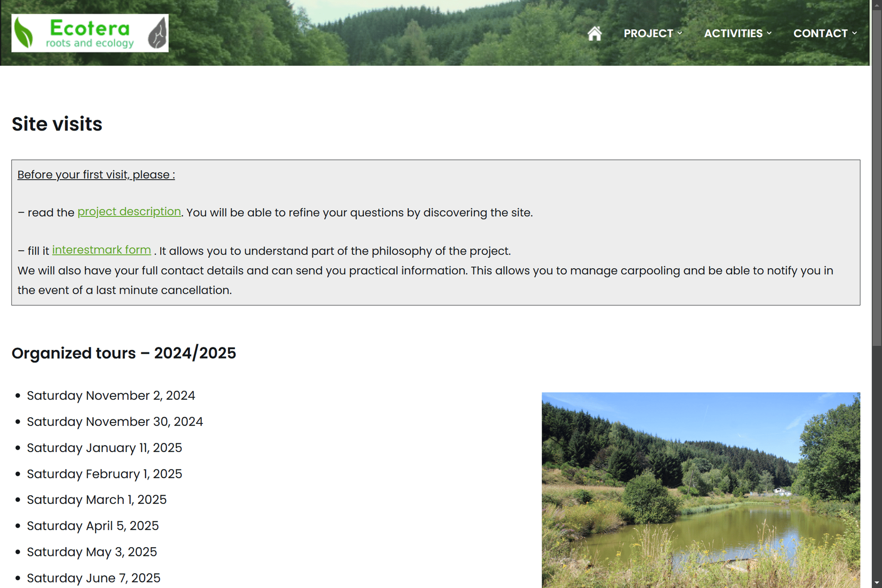This screenshot has height=588, width=882.
Task: Click the Saturday June 7, 2025 entry
Action: point(93,578)
